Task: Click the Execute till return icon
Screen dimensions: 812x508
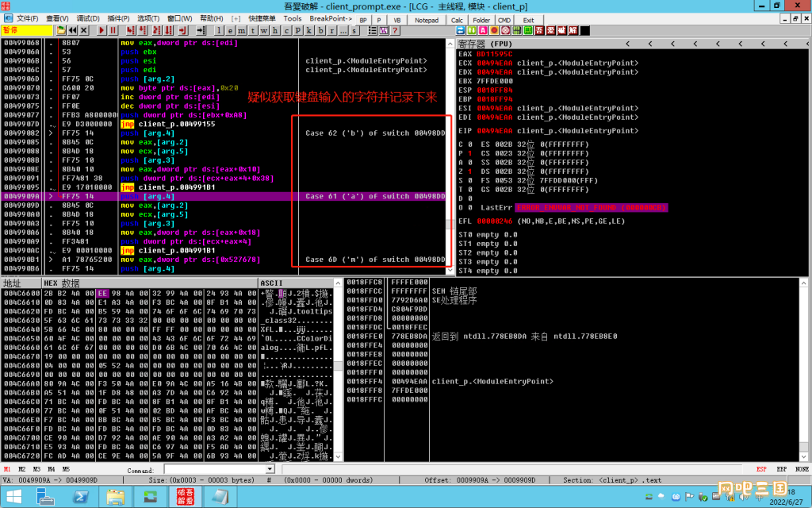Action: coord(183,31)
